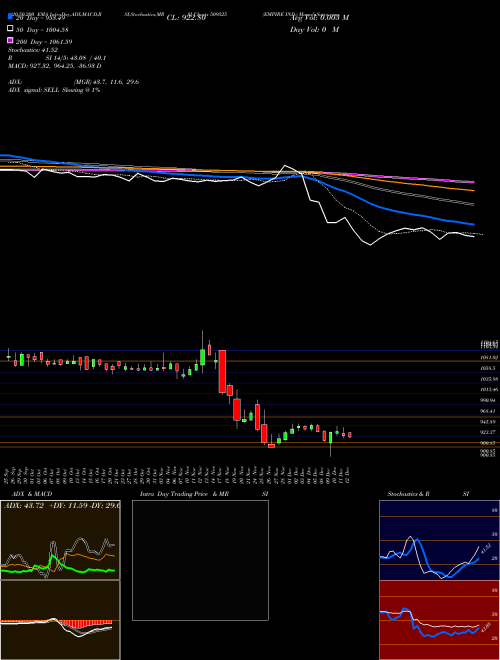Click the MACD values readout line

pos(54,66)
